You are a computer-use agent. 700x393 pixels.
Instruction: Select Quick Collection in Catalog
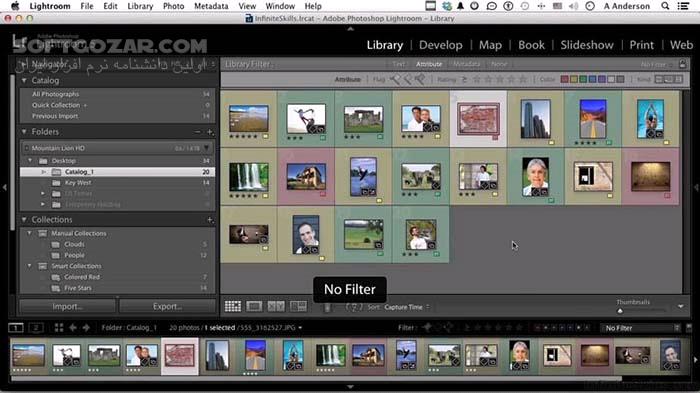pos(117,105)
